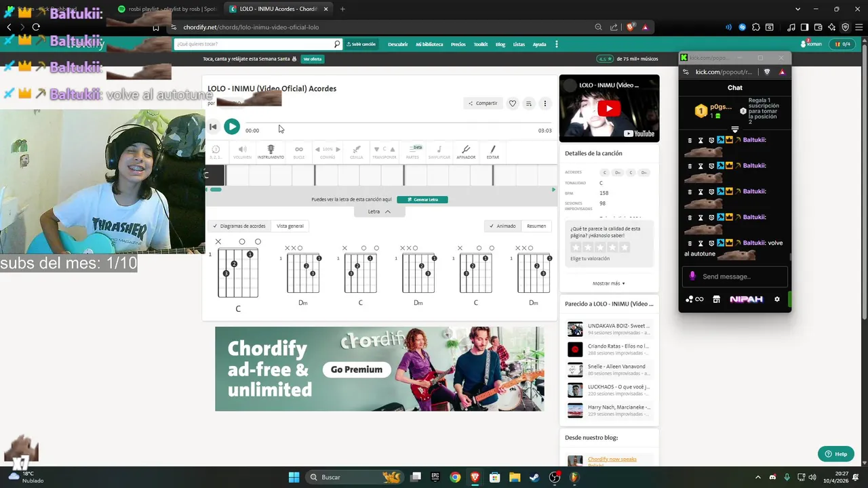Open song options three-dot menu
This screenshot has width=868, height=488.
[545, 103]
